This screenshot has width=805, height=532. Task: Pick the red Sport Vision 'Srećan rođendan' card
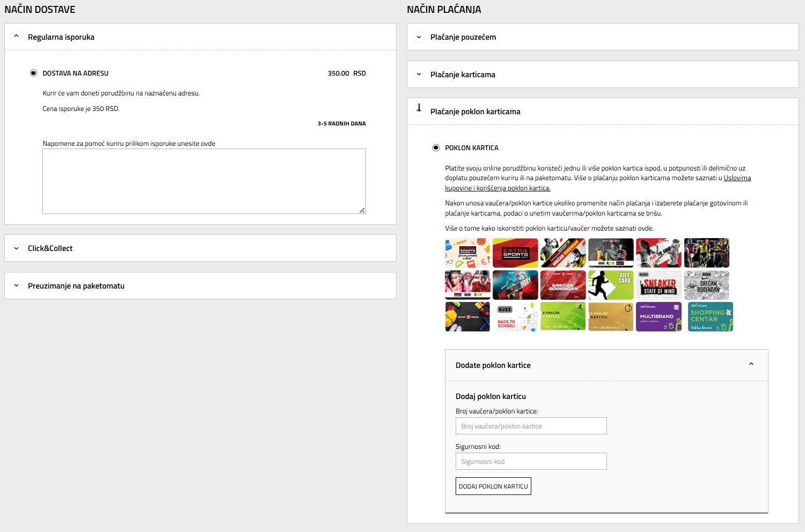point(563,285)
